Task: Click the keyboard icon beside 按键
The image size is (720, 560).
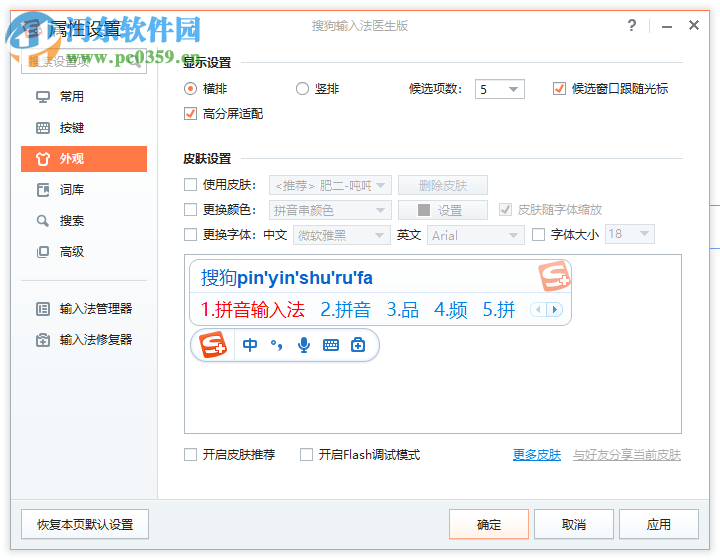Action: point(43,128)
